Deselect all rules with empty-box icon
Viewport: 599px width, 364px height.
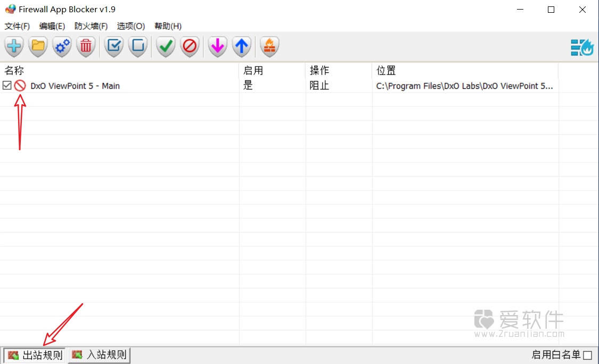click(x=137, y=46)
